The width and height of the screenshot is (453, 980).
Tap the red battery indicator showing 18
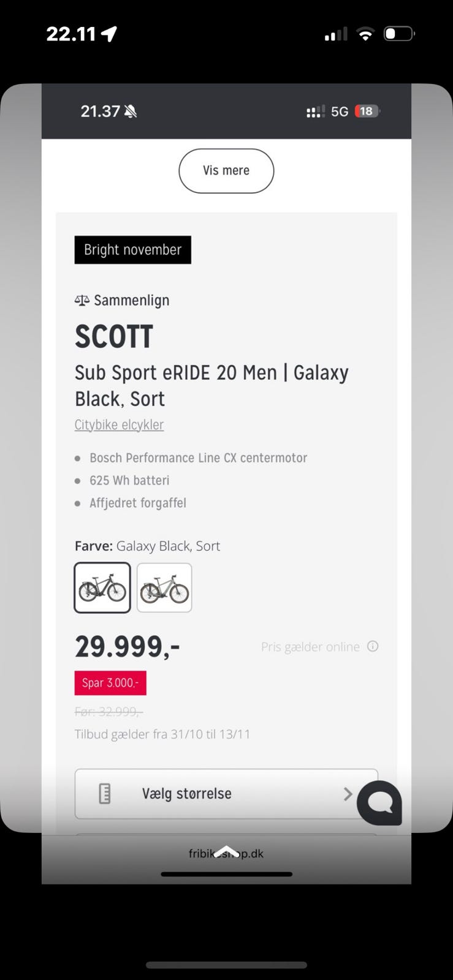coord(367,111)
